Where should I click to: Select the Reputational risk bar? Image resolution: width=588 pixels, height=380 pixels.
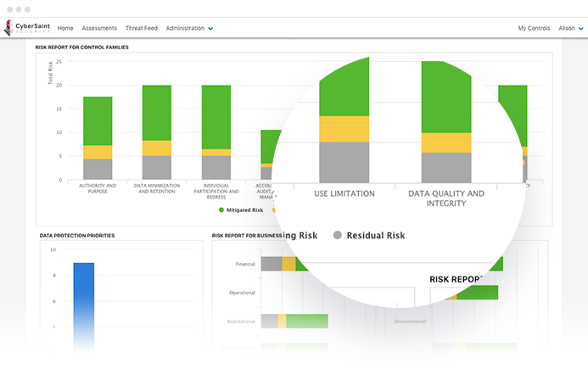tap(294, 321)
